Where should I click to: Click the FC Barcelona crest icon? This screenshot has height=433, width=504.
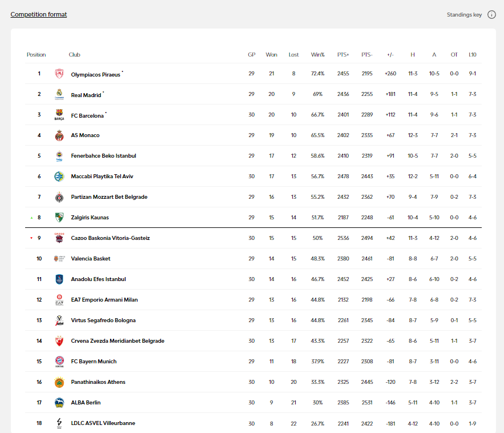click(x=59, y=115)
